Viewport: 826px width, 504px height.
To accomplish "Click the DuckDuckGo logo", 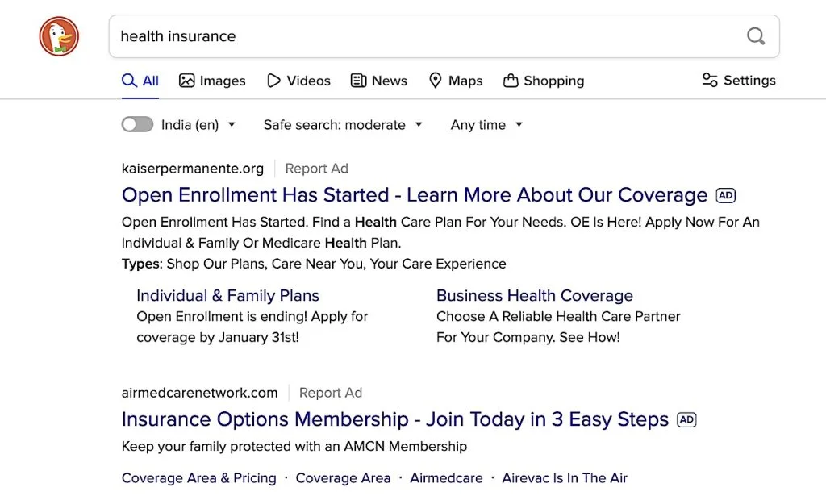I will pyautogui.click(x=58, y=35).
